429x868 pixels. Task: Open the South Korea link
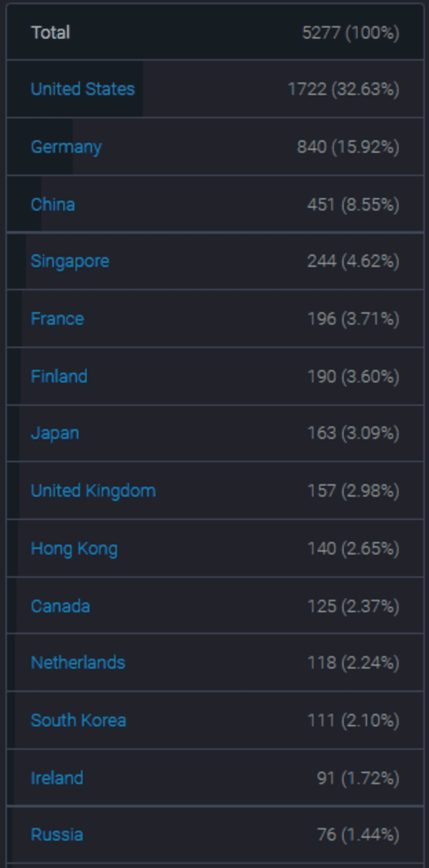(x=78, y=720)
